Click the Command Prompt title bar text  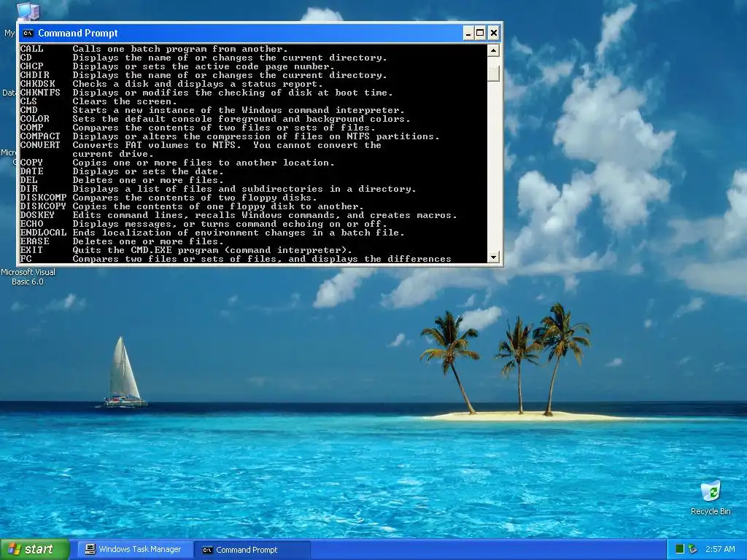tap(77, 33)
